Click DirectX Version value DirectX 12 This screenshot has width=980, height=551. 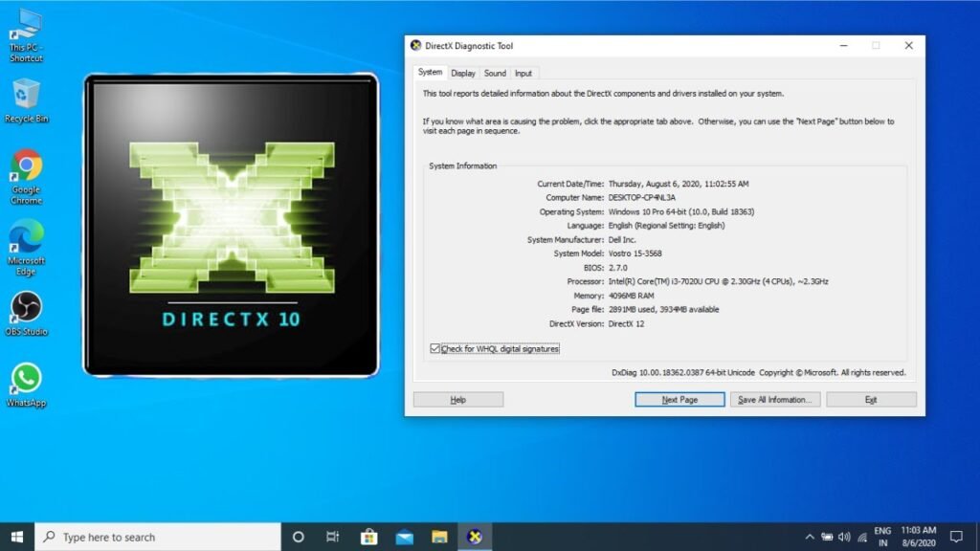[x=626, y=323]
